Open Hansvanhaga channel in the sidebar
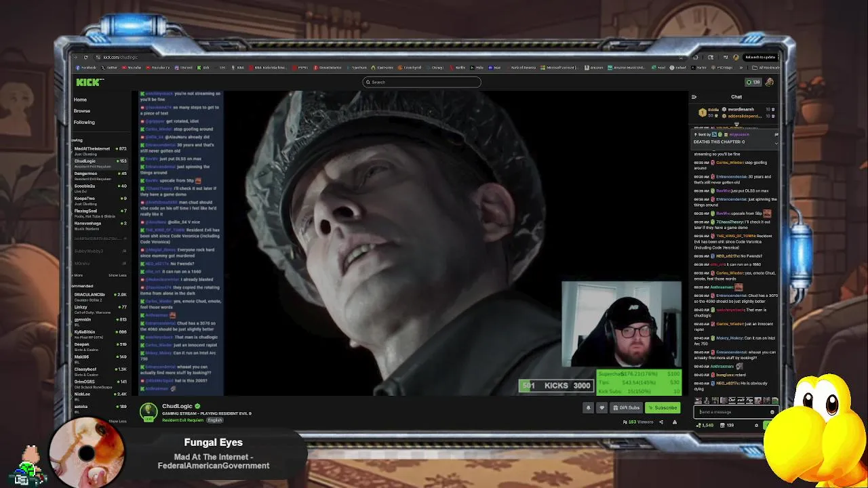The image size is (868, 488). tap(100, 226)
